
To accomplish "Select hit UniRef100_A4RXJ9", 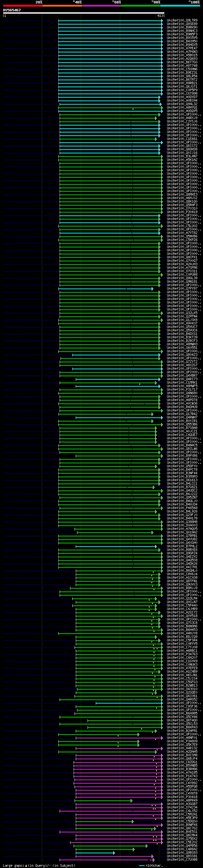I will (x=182, y=118).
